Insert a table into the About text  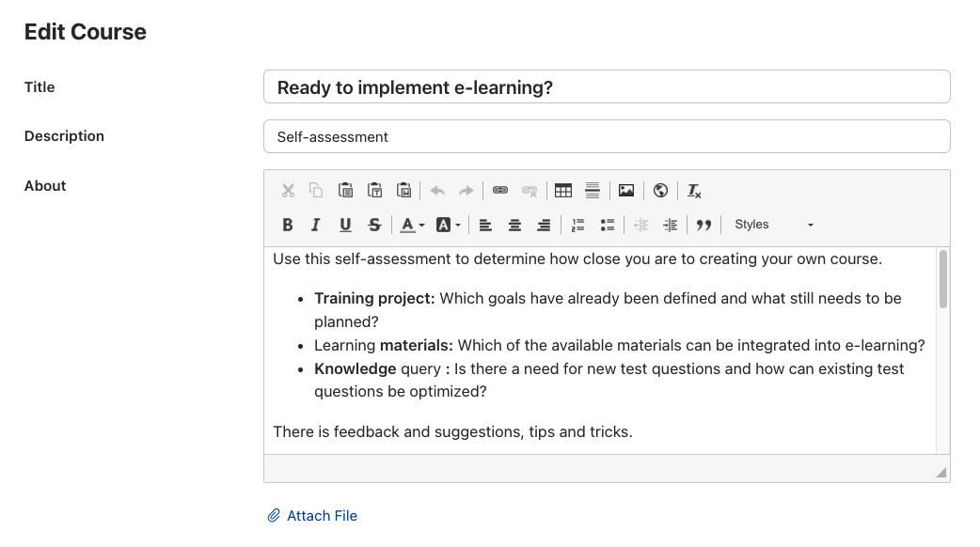coord(563,191)
